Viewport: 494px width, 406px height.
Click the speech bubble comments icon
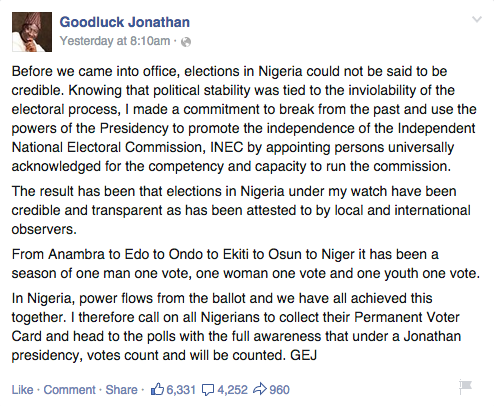tap(208, 390)
